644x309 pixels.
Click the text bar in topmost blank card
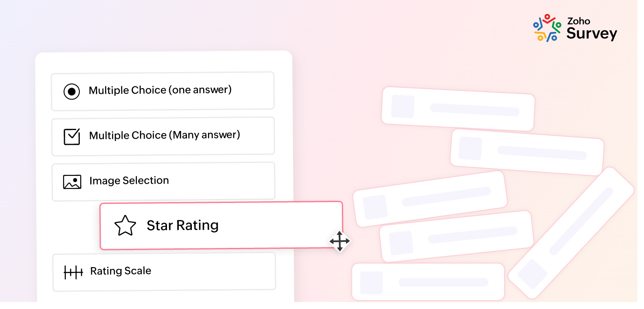[474, 110]
